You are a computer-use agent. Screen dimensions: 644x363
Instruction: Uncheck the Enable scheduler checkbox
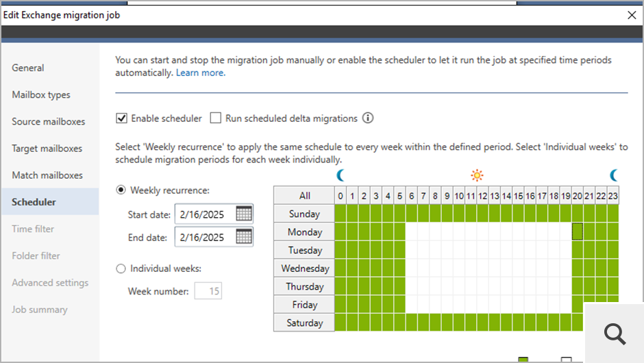122,118
